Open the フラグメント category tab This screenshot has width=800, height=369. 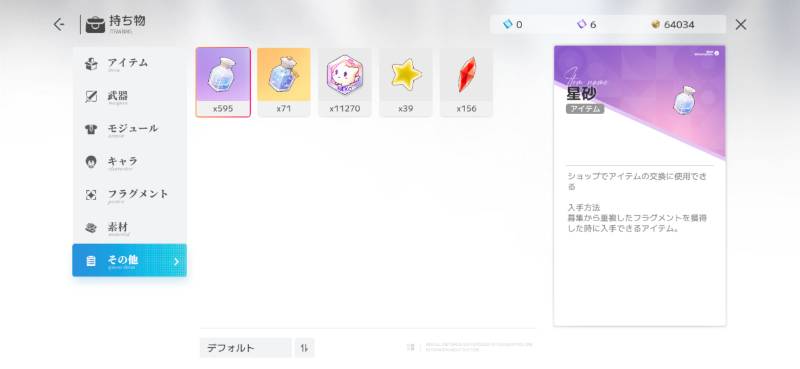coord(130,194)
